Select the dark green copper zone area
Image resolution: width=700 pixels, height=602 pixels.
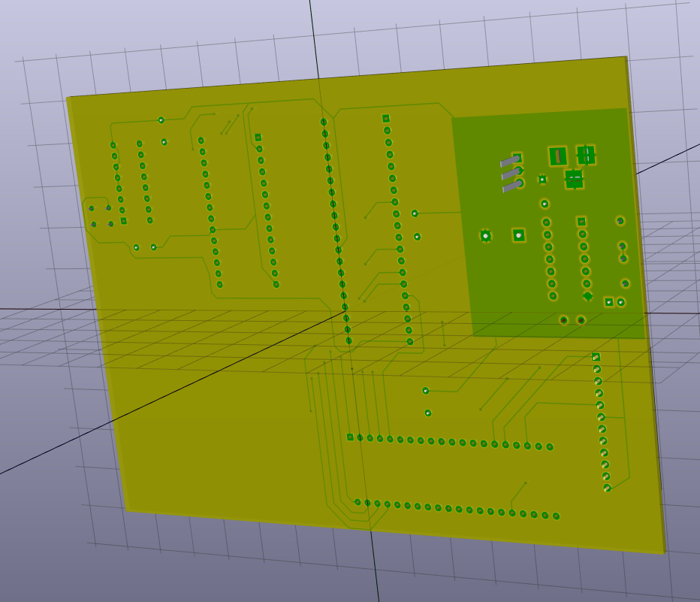(548, 223)
